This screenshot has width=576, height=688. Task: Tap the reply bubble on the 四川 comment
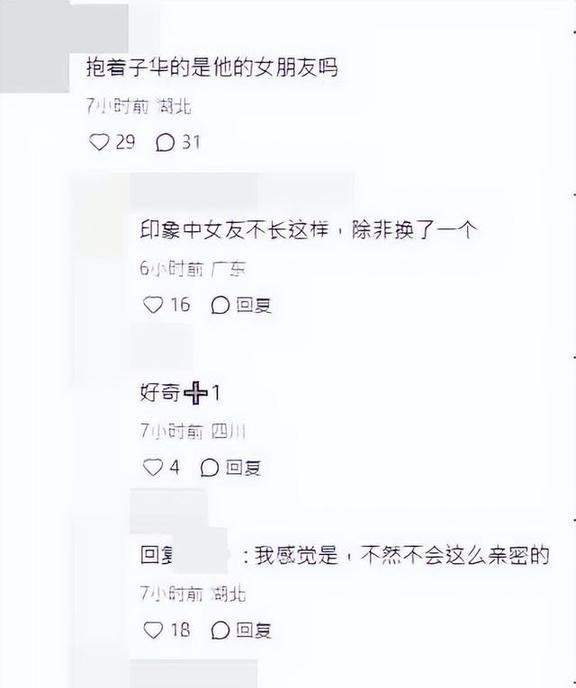pyautogui.click(x=210, y=467)
